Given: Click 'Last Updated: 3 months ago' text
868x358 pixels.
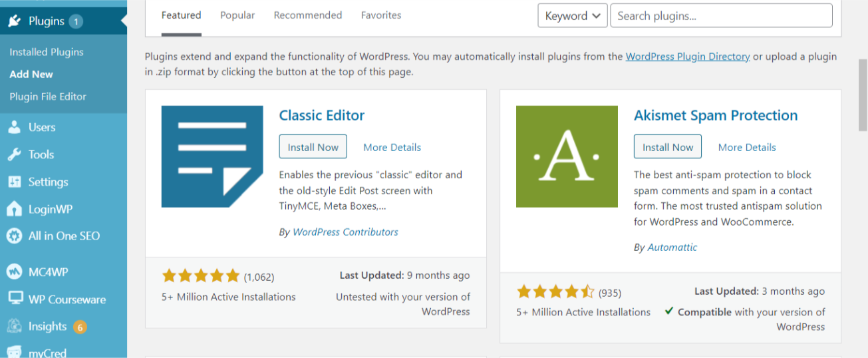Looking at the screenshot, I should click(760, 291).
